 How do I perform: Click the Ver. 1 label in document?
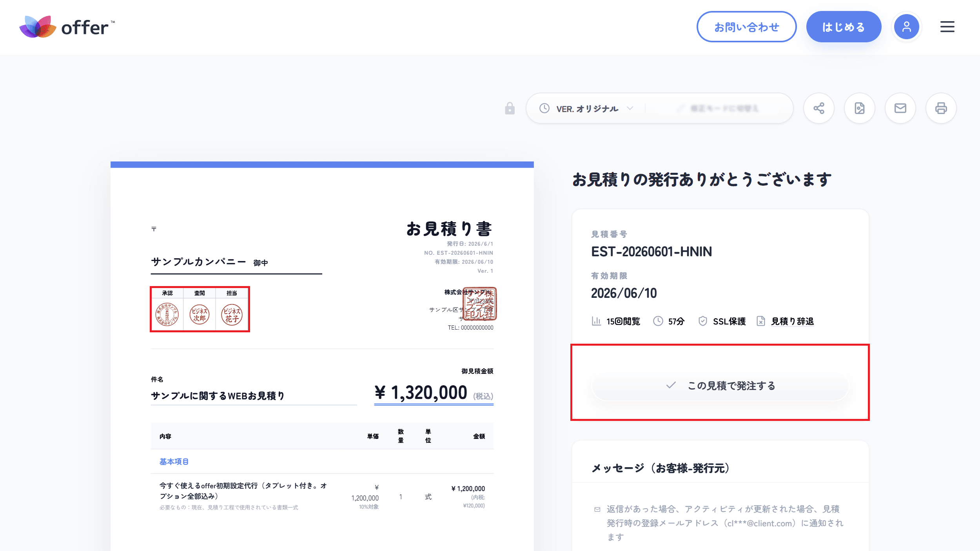pyautogui.click(x=485, y=271)
